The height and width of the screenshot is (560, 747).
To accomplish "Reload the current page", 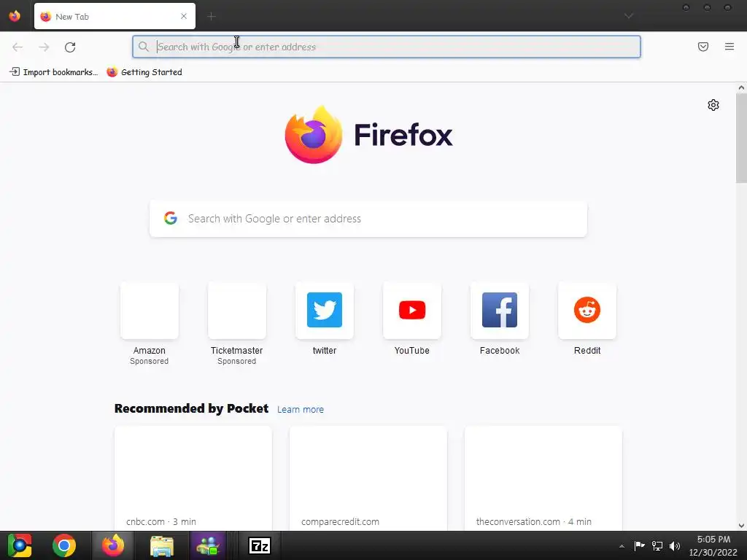I will click(x=70, y=47).
